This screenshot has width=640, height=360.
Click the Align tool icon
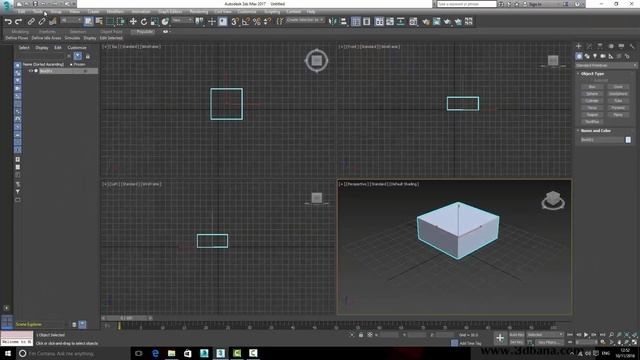coord(344,22)
